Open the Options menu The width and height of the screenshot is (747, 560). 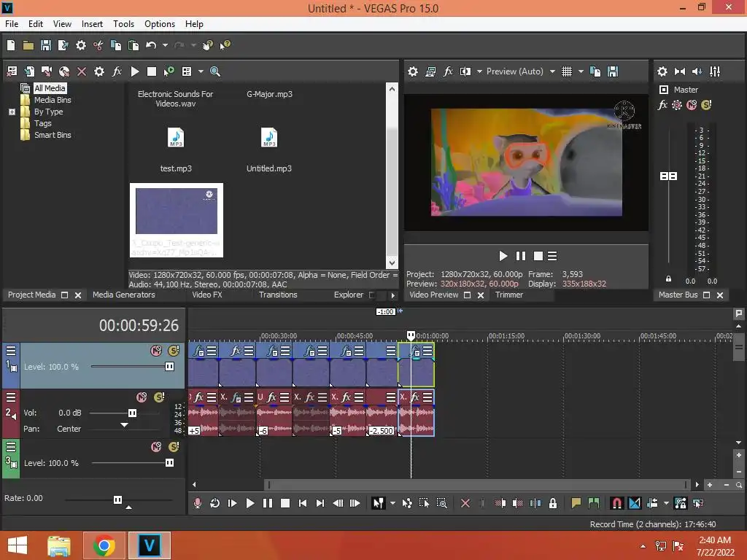160,24
